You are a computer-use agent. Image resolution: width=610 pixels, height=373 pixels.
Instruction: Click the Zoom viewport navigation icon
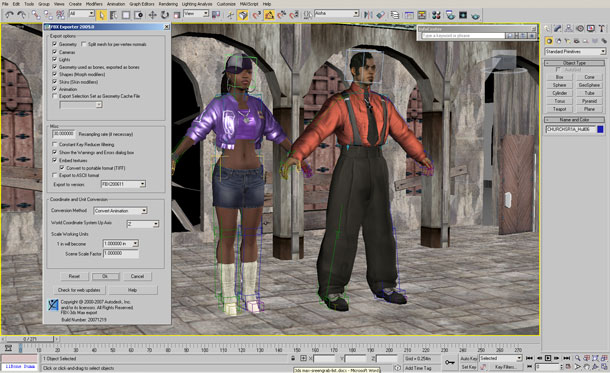coord(578,358)
